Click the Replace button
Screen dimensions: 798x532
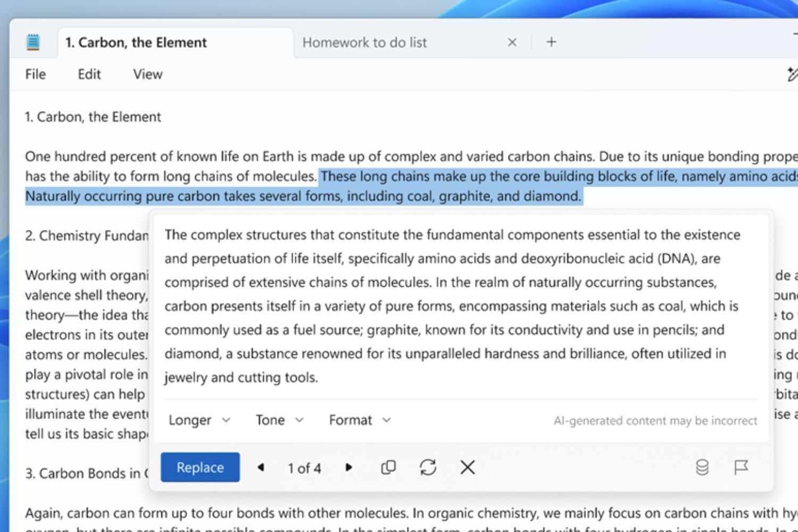point(200,467)
